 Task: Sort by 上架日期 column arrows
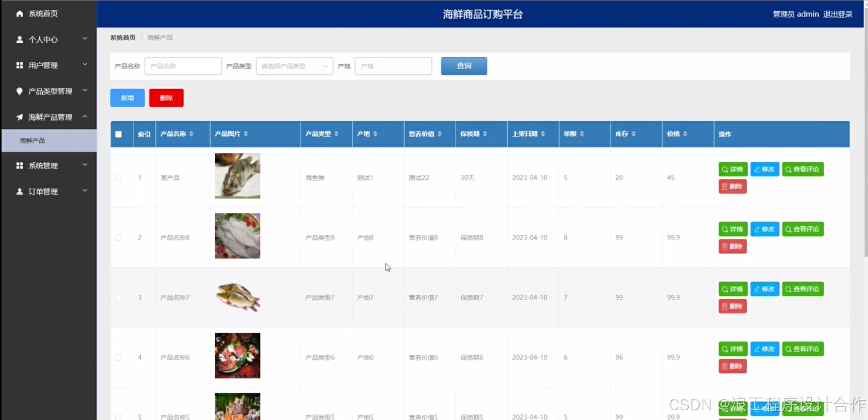coord(543,134)
